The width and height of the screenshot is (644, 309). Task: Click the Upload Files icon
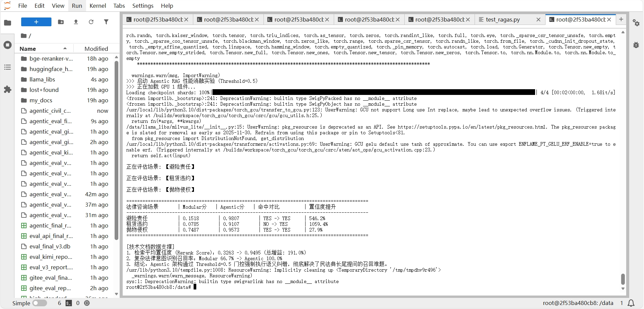76,22
